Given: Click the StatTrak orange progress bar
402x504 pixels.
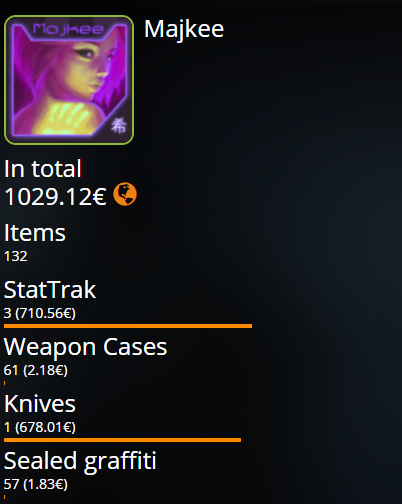Looking at the screenshot, I should [128, 326].
